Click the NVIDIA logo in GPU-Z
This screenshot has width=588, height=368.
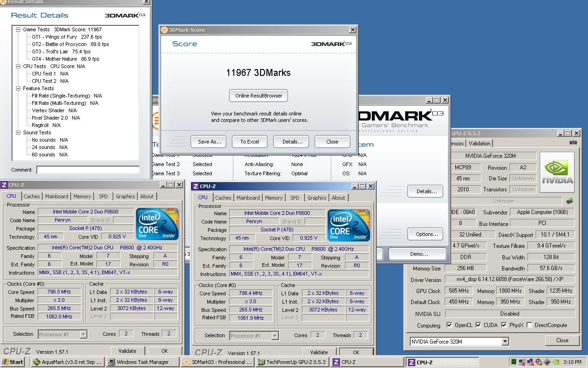[557, 172]
